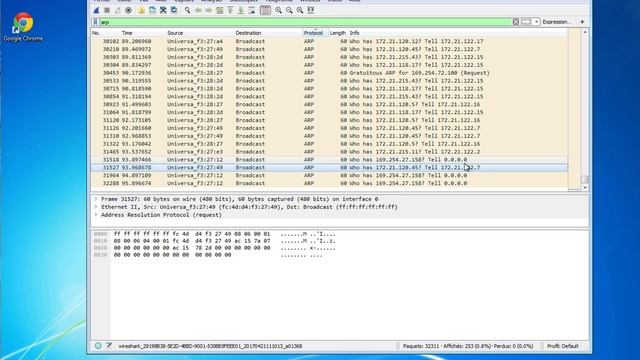This screenshot has width=640, height=360.
Task: Open expert information from status bar circle
Action: pyautogui.click(x=98, y=346)
